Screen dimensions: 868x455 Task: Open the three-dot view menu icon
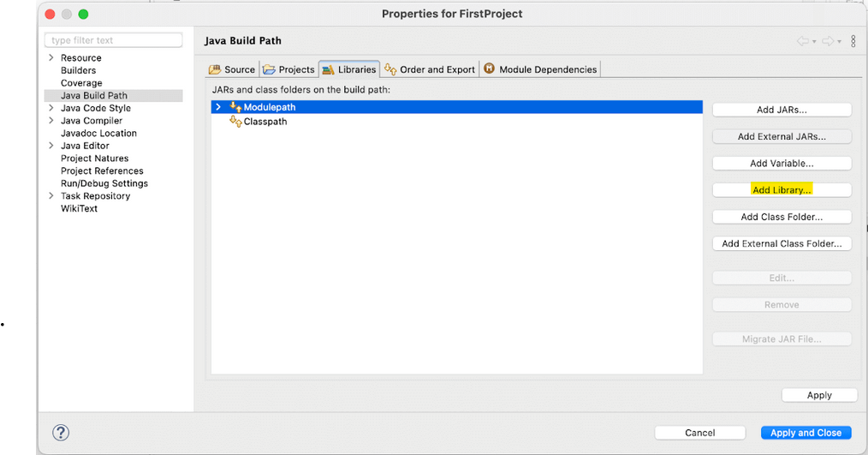(x=853, y=41)
